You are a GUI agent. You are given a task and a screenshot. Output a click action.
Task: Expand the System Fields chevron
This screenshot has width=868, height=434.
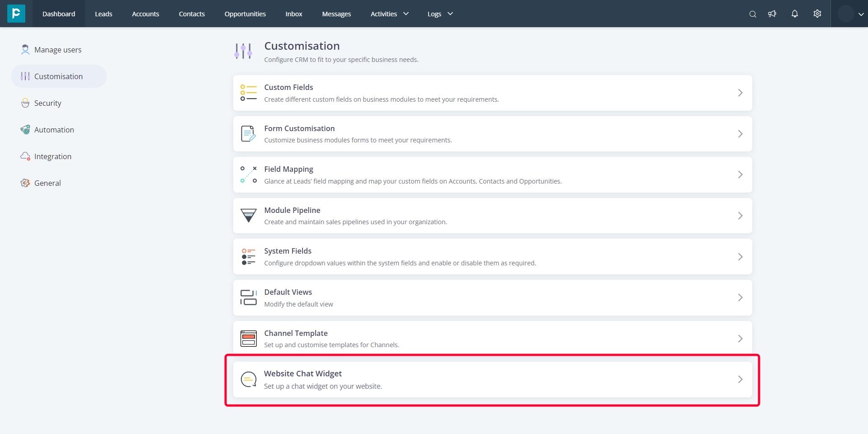click(x=740, y=257)
